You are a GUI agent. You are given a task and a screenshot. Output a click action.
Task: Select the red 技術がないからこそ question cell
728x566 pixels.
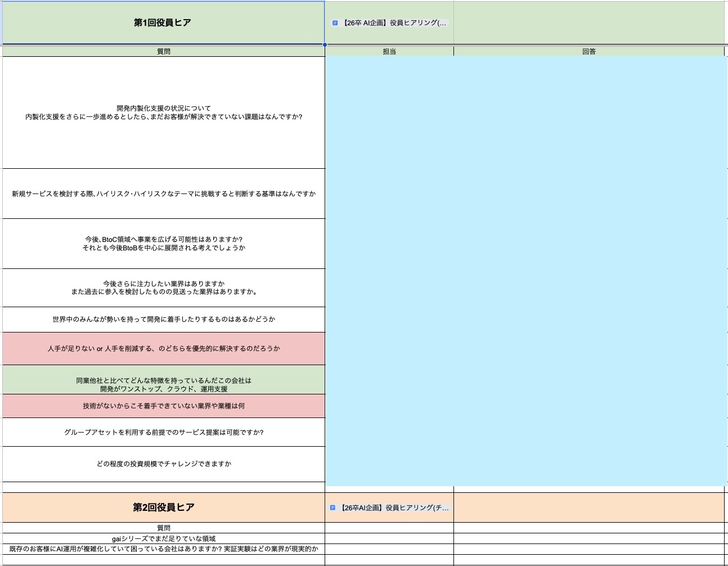click(x=164, y=406)
